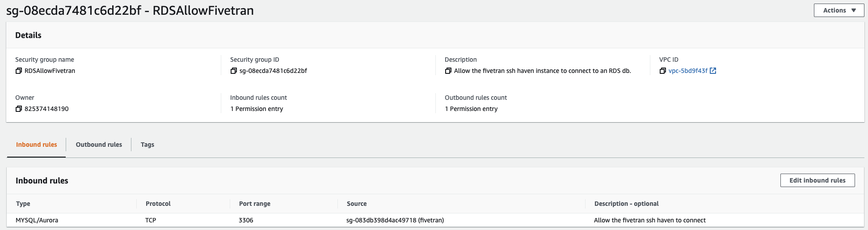This screenshot has width=868, height=230.
Task: Click the Description - optional column header
Action: coord(626,204)
